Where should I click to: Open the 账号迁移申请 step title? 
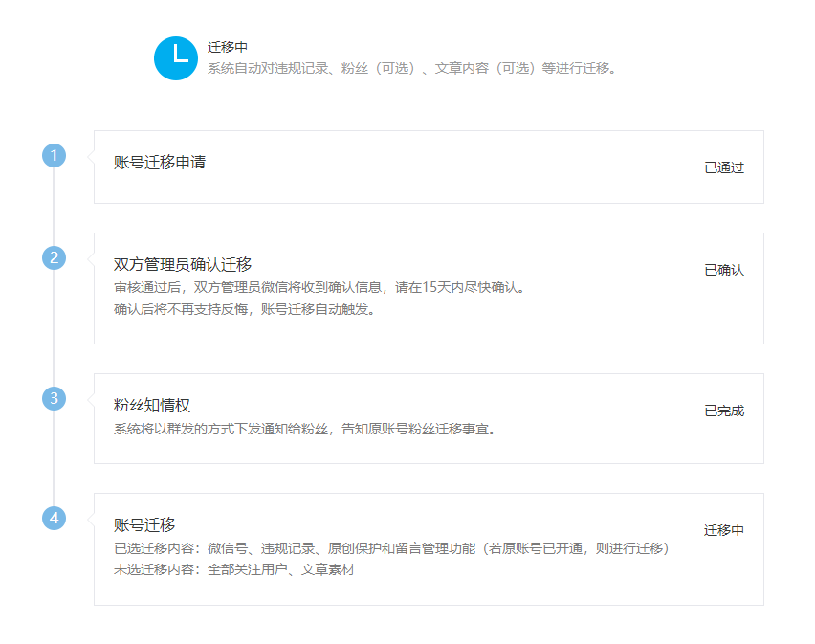(x=160, y=162)
